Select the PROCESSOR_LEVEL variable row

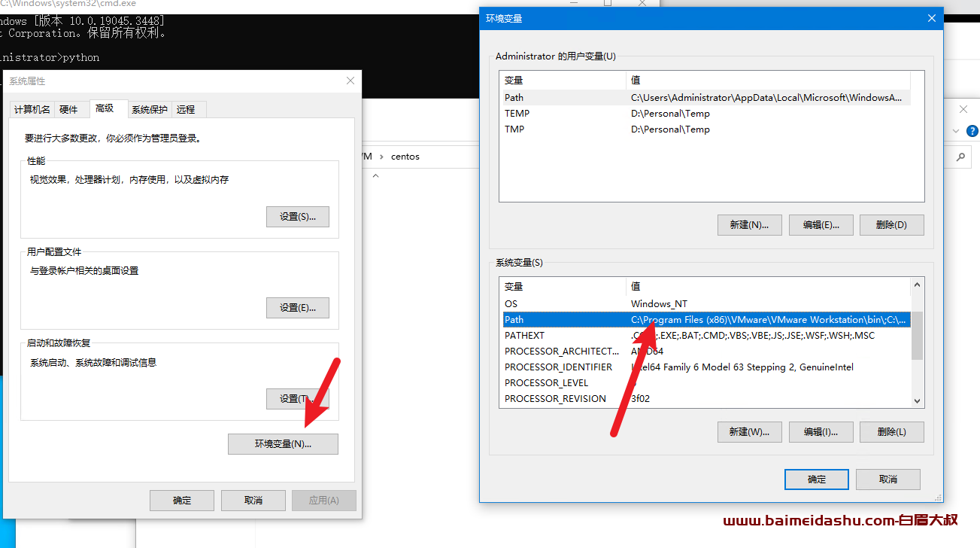705,383
